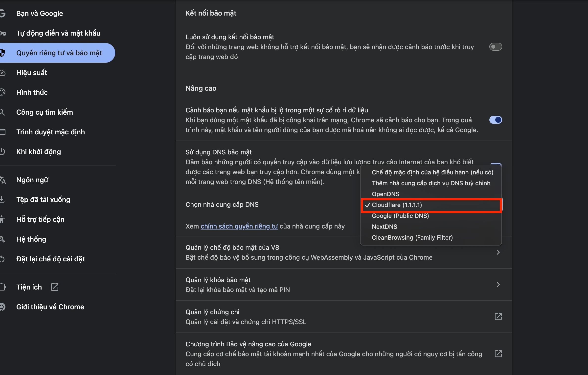Image resolution: width=588 pixels, height=375 pixels.
Task: Click the accessibility icon beside Hỗ trợ tiếp cận
Action: coord(2,219)
